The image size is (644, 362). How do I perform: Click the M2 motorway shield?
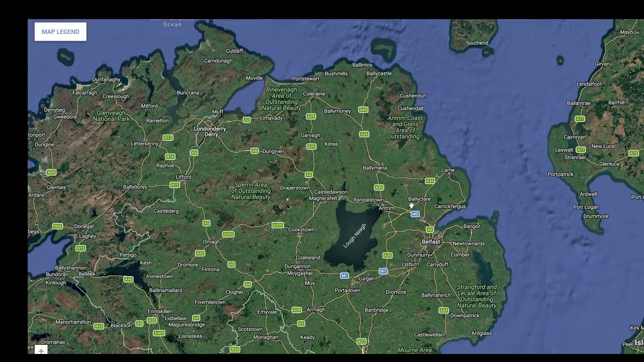pyautogui.click(x=415, y=214)
